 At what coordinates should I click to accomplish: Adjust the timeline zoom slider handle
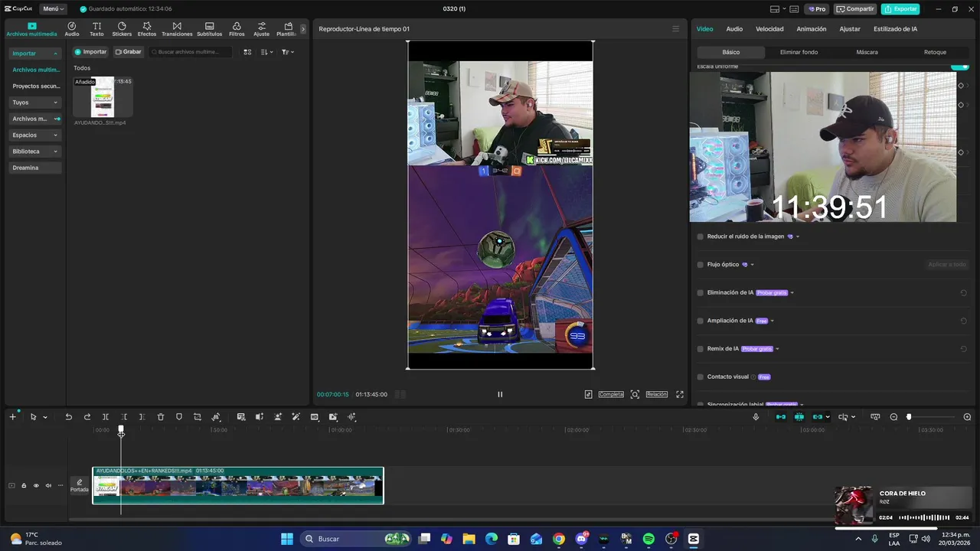pos(909,417)
